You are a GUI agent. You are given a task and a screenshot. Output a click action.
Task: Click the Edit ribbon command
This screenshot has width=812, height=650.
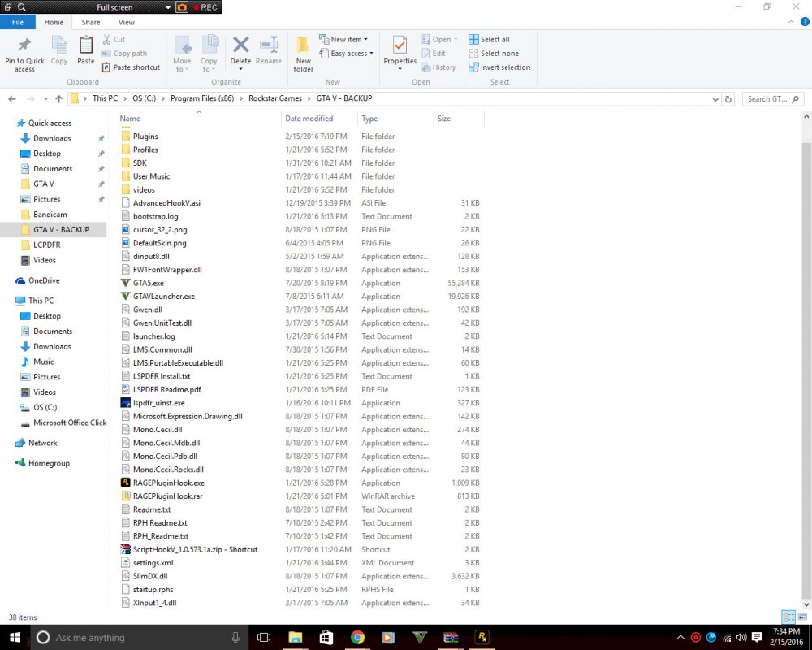434,54
